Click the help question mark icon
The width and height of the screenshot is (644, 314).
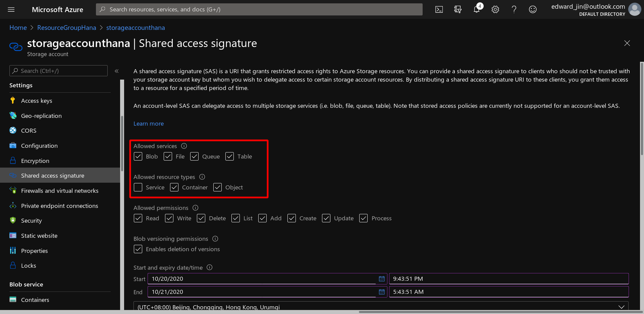click(x=514, y=9)
